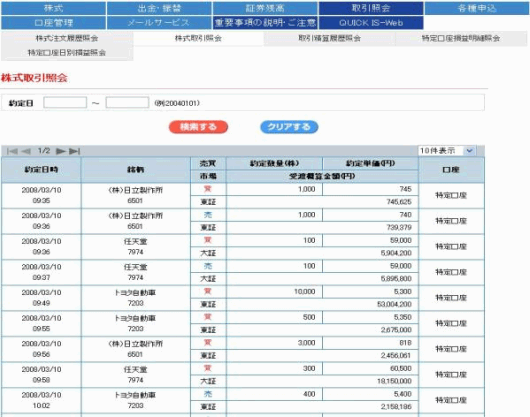Open the メールサービス menu tab
Viewport: 530px width, 417px height.
pos(159,23)
